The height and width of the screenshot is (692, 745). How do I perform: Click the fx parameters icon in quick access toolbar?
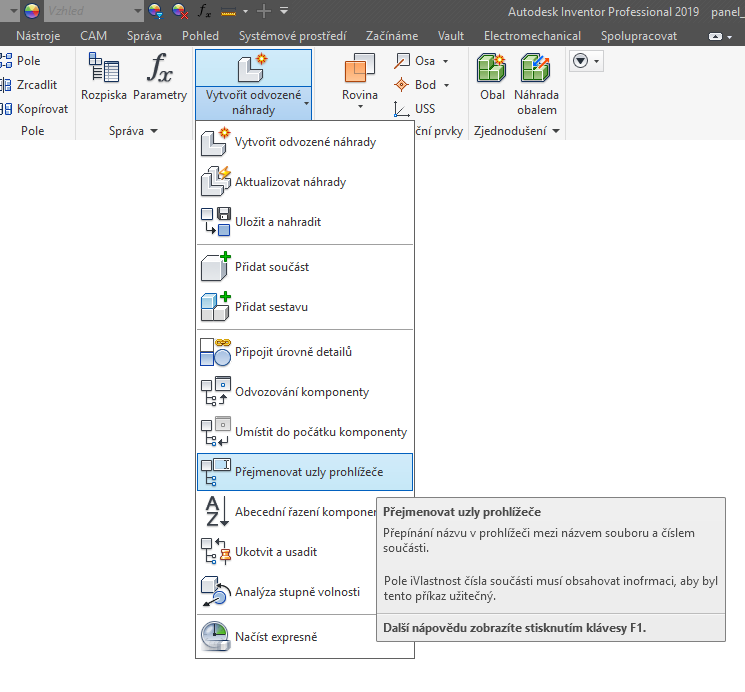[x=204, y=10]
